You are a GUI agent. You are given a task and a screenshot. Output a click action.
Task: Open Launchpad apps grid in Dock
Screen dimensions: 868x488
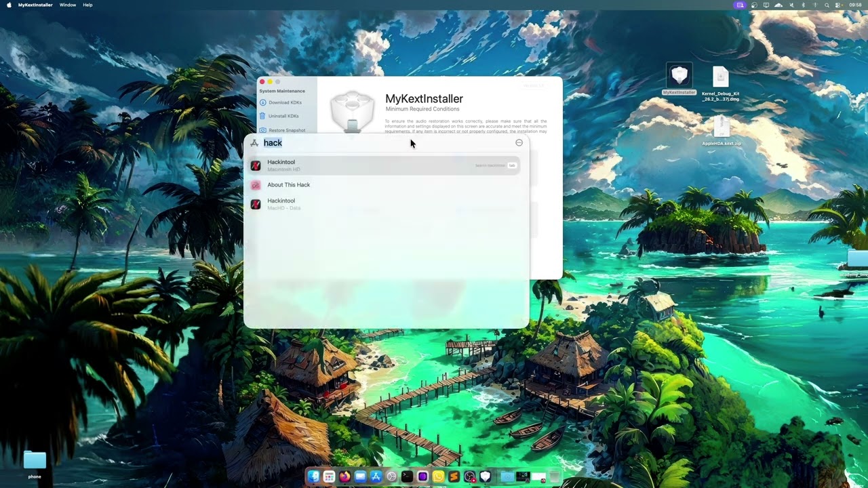coord(329,476)
